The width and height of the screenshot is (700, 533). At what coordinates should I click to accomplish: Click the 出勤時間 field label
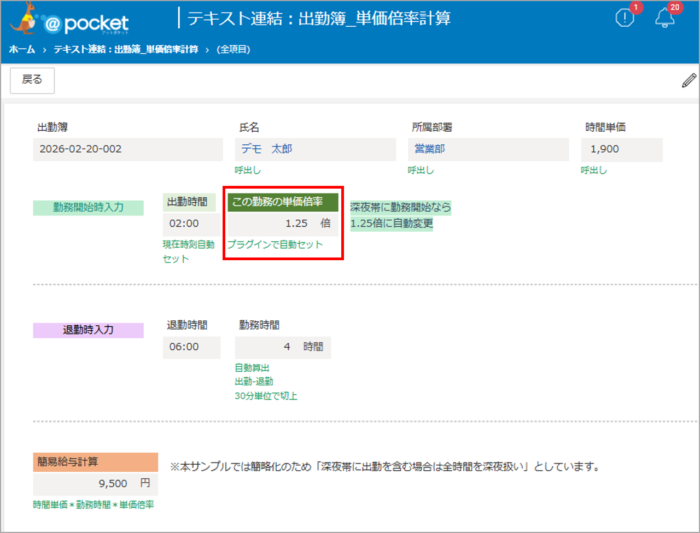188,202
